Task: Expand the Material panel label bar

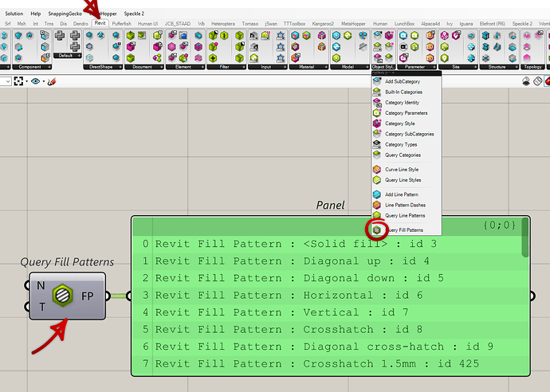Action: 308,67
